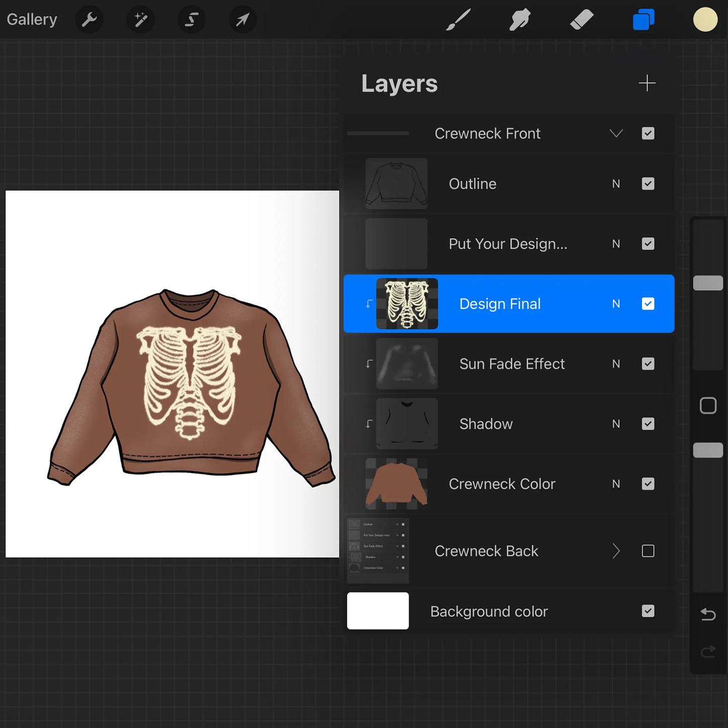Open blend mode of Design Final layer
Viewport: 728px width, 728px height.
pyautogui.click(x=616, y=304)
